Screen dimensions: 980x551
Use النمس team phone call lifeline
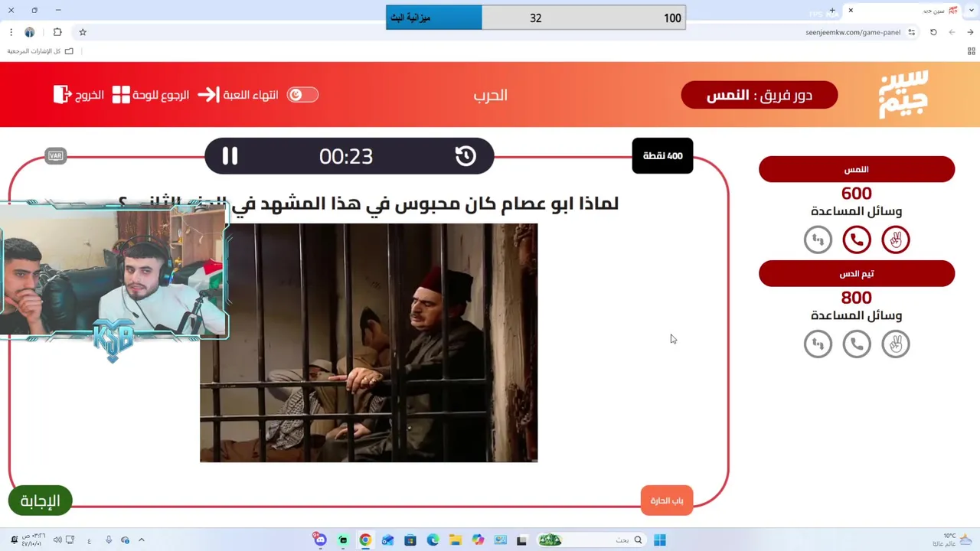(x=857, y=240)
